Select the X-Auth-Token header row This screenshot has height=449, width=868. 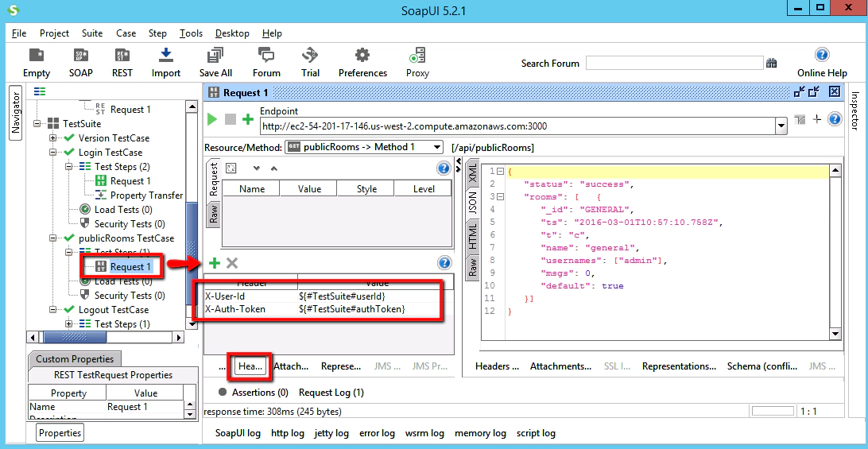(x=329, y=309)
